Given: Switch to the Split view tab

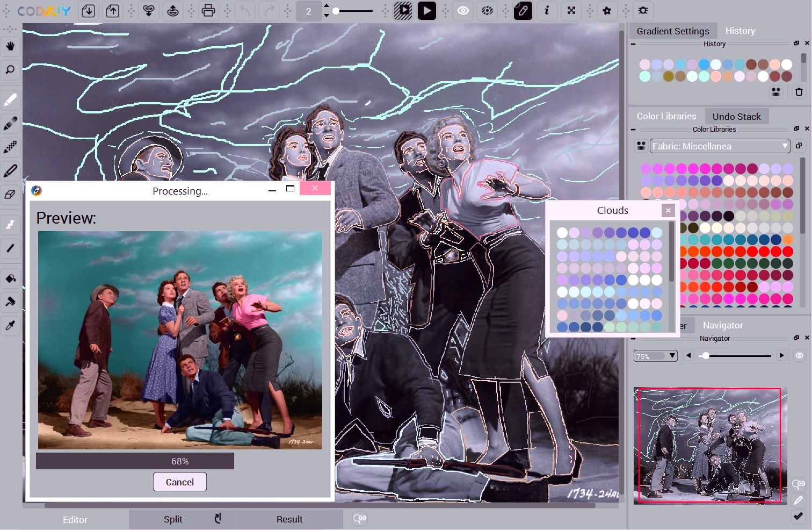Looking at the screenshot, I should coord(173,519).
